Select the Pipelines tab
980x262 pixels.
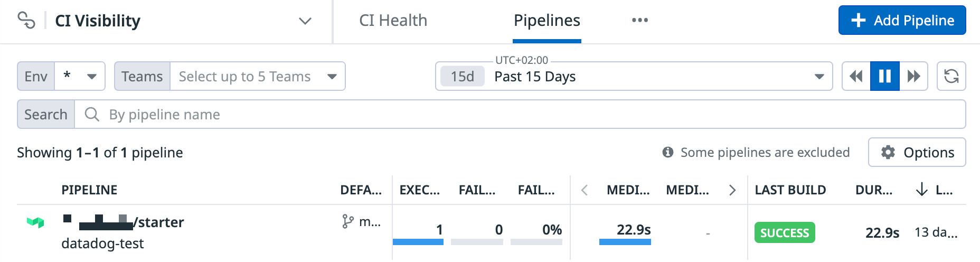(x=546, y=21)
